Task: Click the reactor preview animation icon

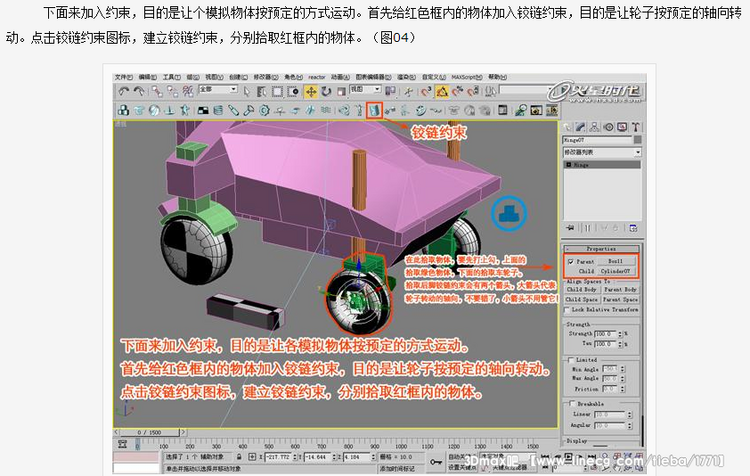Action: [536, 111]
